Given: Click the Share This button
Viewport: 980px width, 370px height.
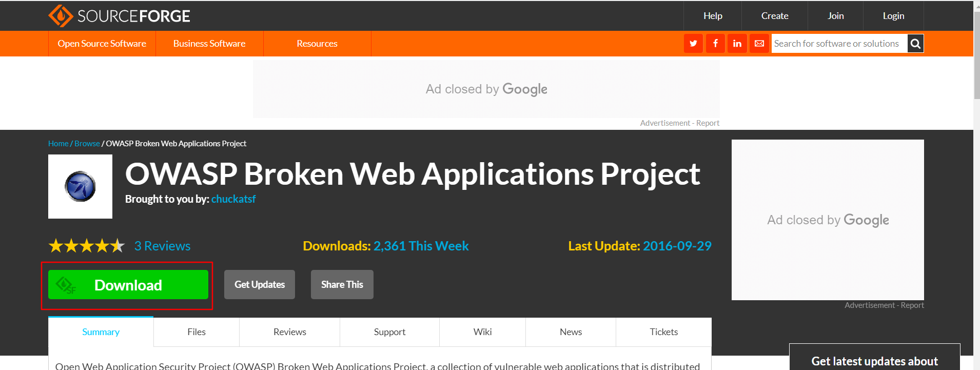Looking at the screenshot, I should 342,284.
